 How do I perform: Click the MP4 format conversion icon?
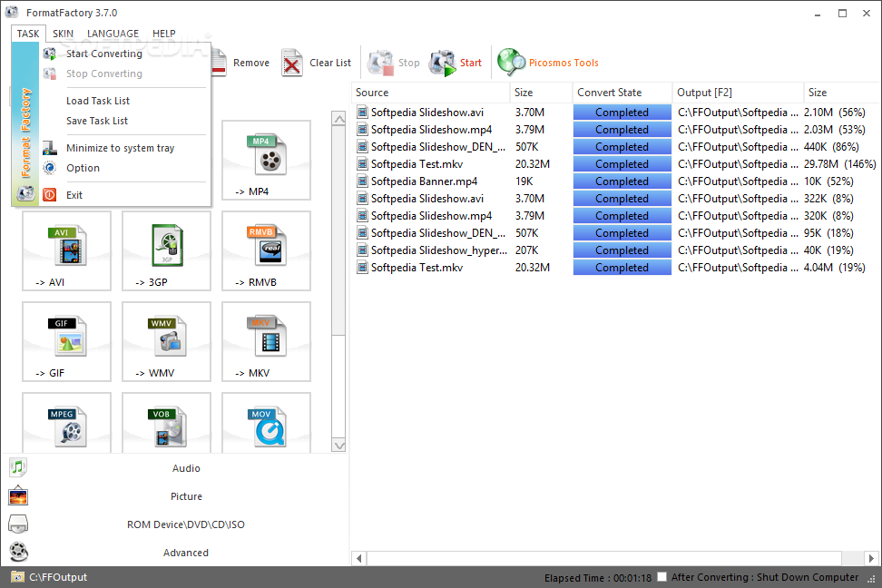(x=267, y=153)
